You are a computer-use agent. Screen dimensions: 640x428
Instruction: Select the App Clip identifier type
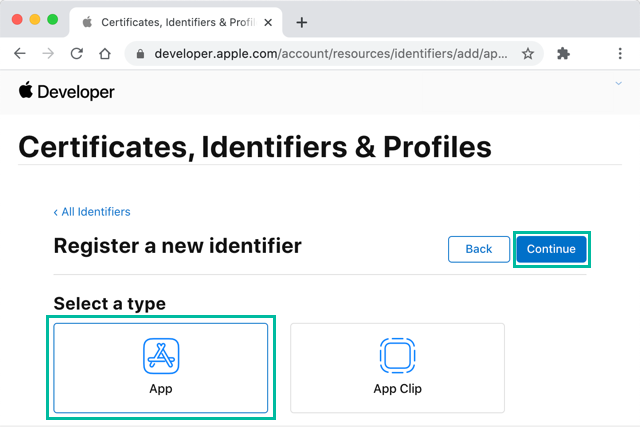pos(397,368)
